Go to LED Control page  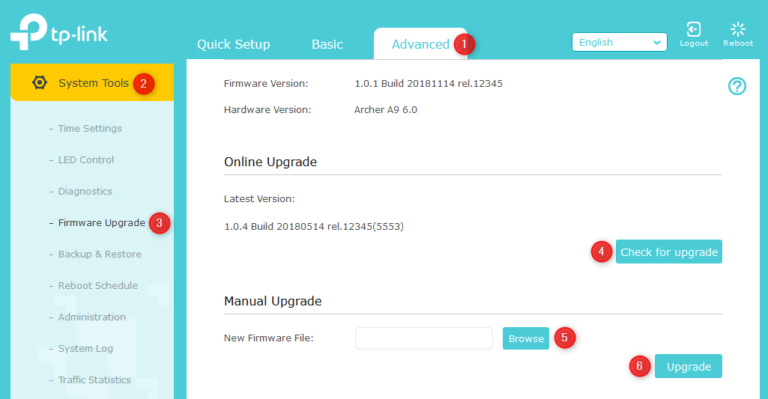(x=86, y=160)
